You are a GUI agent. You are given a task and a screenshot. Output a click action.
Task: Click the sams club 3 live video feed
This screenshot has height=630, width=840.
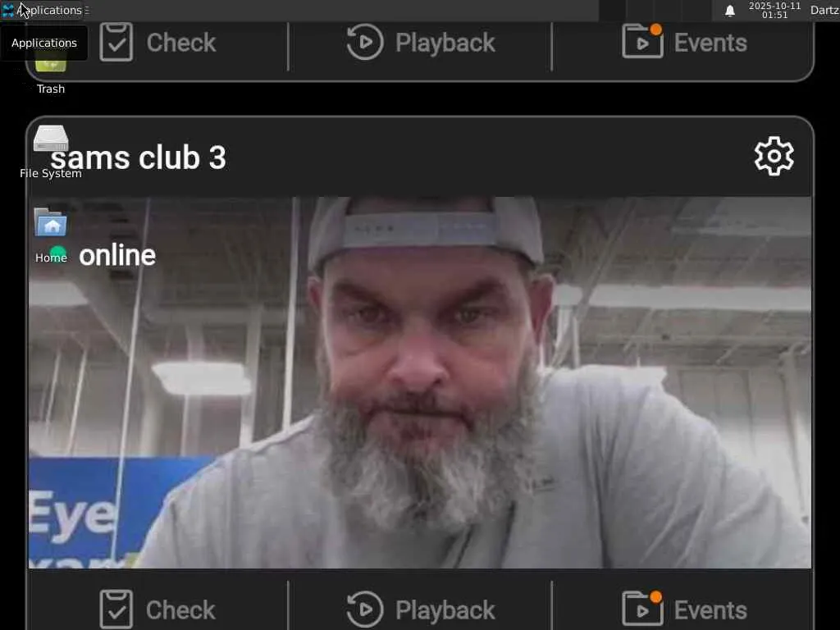[420, 382]
